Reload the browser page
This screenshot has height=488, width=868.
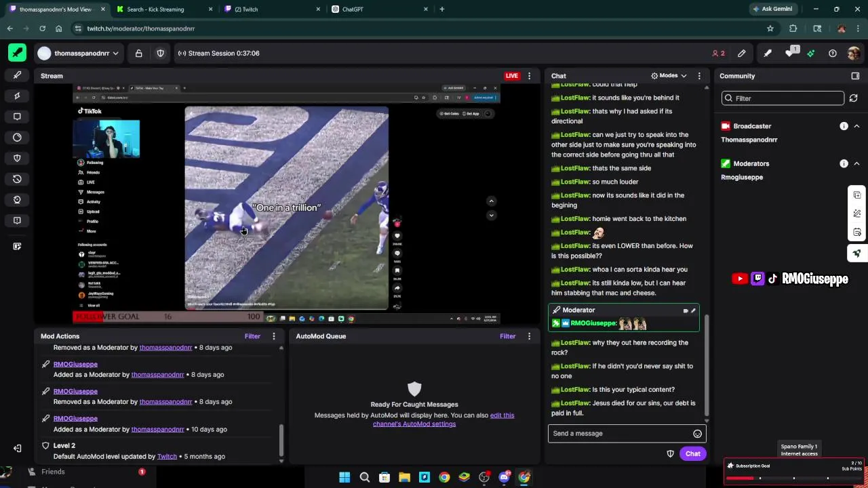tap(42, 28)
